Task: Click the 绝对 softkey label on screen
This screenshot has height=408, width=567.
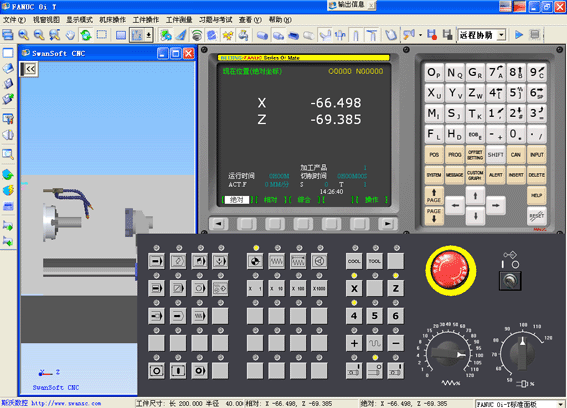Action: coord(236,200)
